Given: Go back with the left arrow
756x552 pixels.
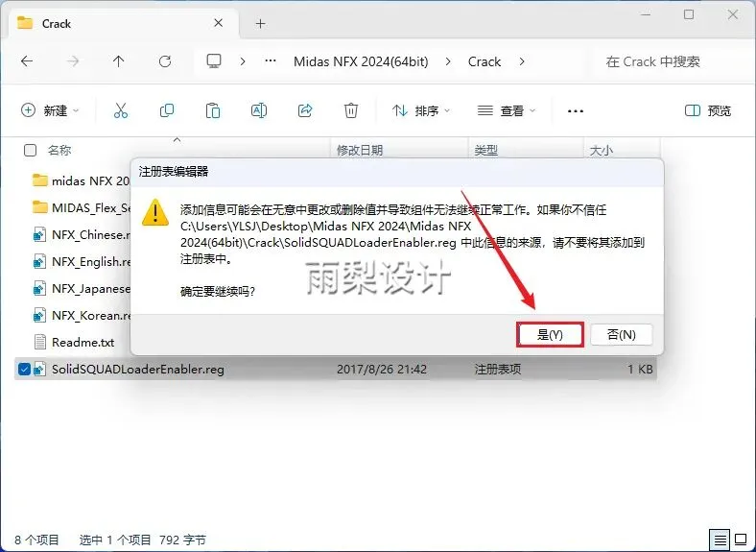Looking at the screenshot, I should 27,61.
